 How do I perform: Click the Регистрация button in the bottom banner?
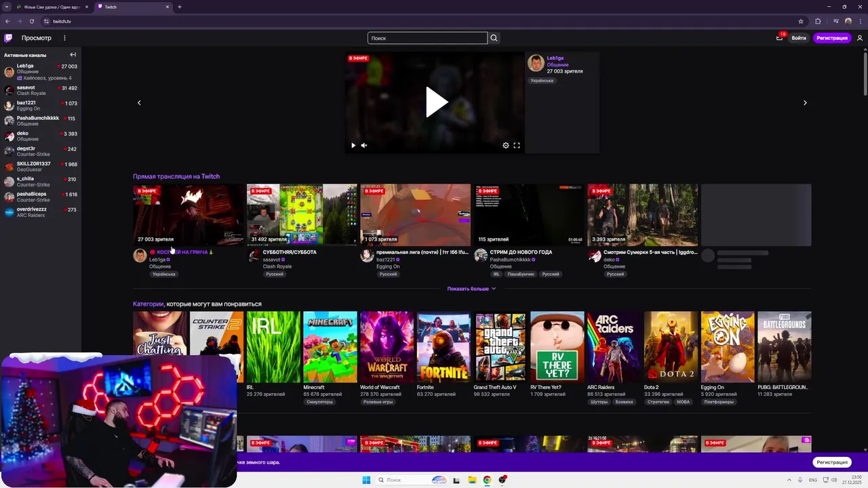832,462
